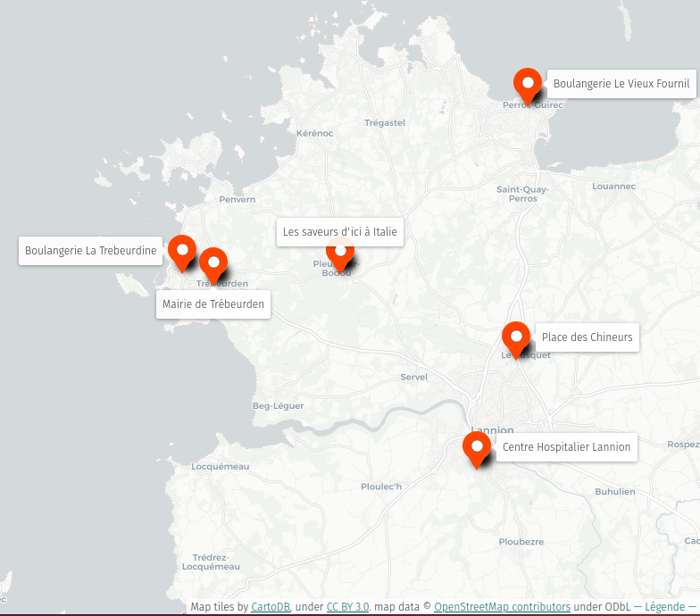Click the 'Centre Hospitalier Lannion' tooltip label
The height and width of the screenshot is (616, 700).
tap(566, 447)
